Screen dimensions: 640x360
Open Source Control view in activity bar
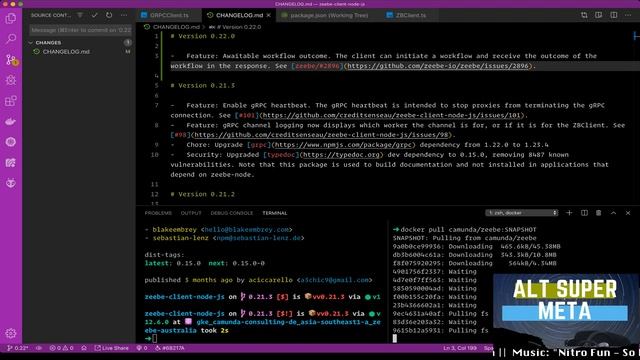coord(11,60)
